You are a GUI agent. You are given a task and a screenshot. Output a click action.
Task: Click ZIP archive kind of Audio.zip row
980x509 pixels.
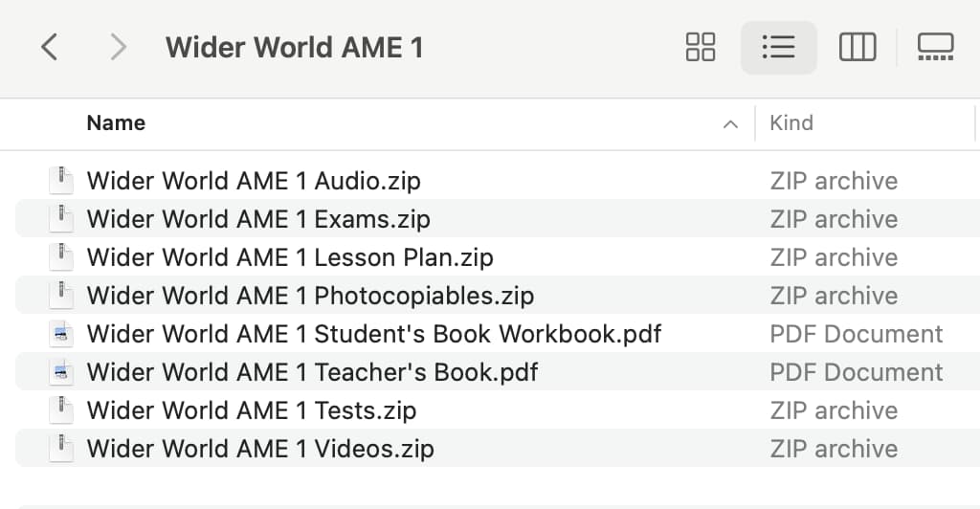(x=834, y=181)
